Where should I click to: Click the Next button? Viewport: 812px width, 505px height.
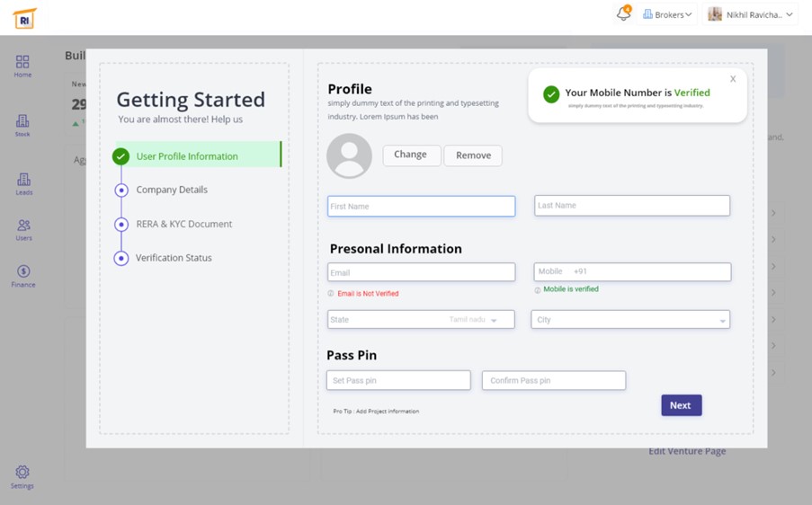click(x=681, y=405)
